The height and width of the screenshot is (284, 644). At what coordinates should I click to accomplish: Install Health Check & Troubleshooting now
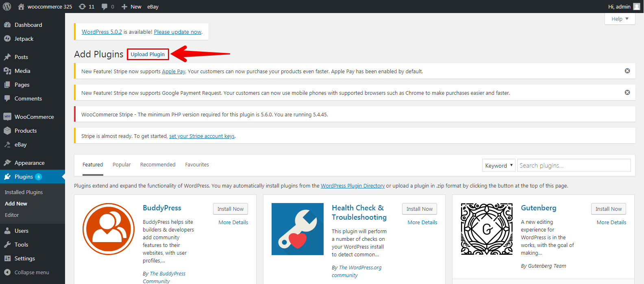pos(420,209)
